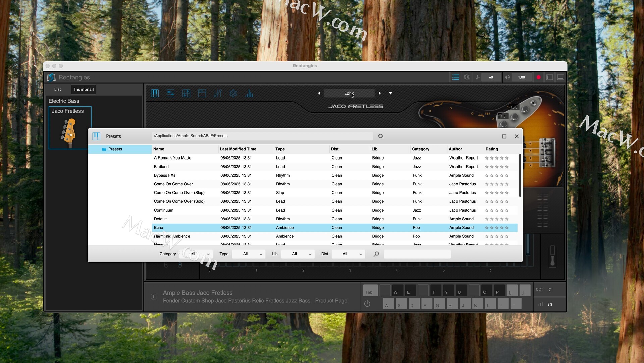The image size is (644, 363).
Task: Toggle the virtual keyboard power button
Action: point(367,304)
